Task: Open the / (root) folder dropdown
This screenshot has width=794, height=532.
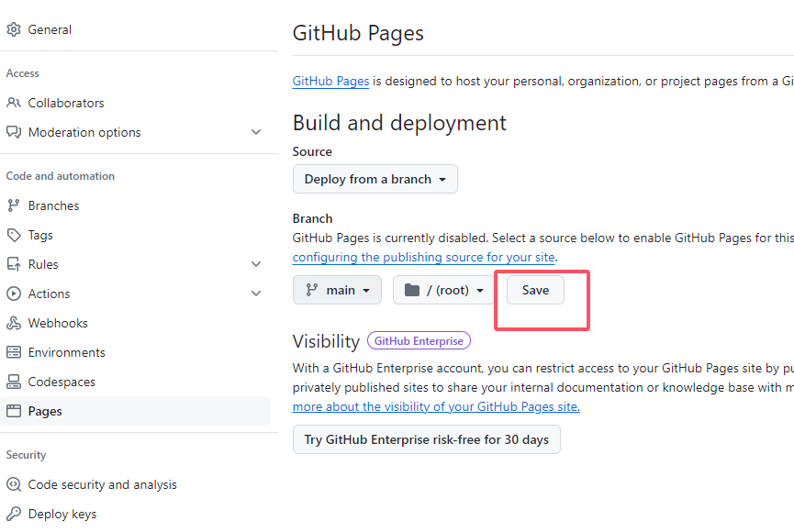Action: click(x=444, y=290)
